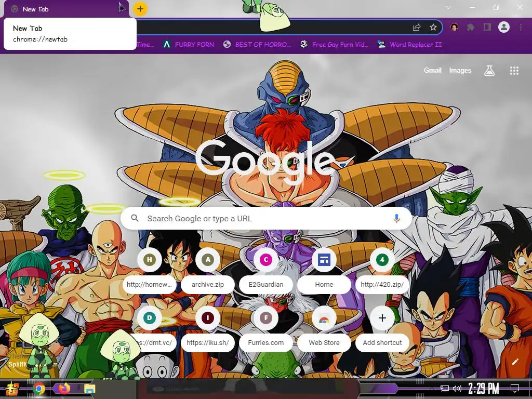Open the notification center icon
The height and width of the screenshot is (399, 532).
515,389
